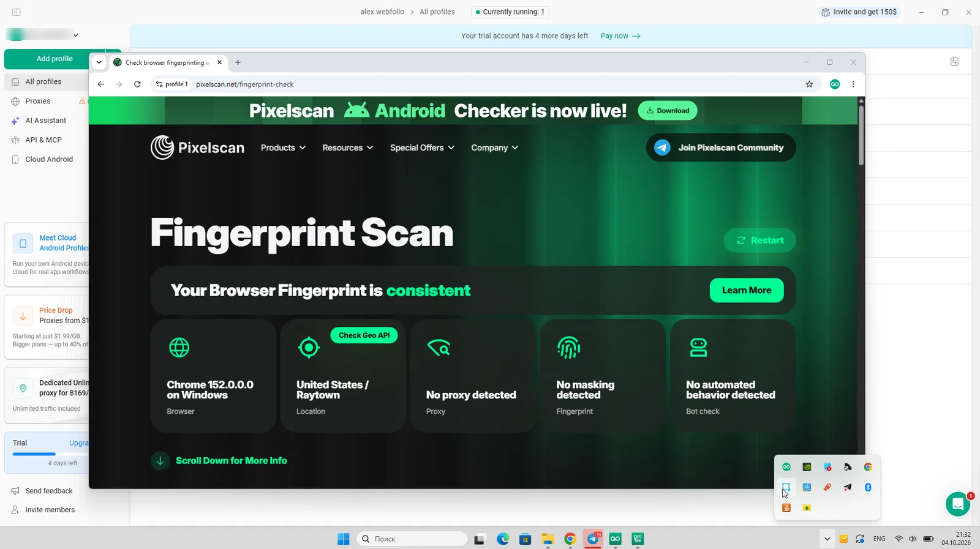Click the scroll-down arrow circle icon
The height and width of the screenshot is (549, 980).
(160, 461)
